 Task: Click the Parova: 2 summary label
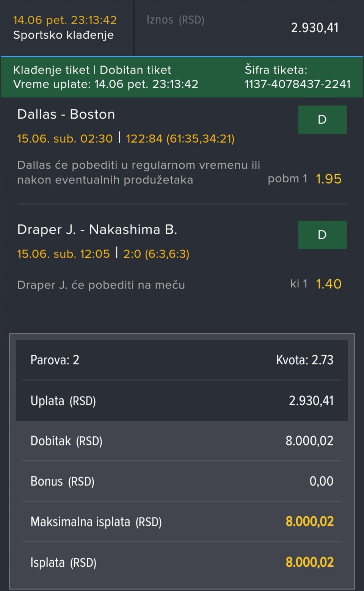[55, 360]
